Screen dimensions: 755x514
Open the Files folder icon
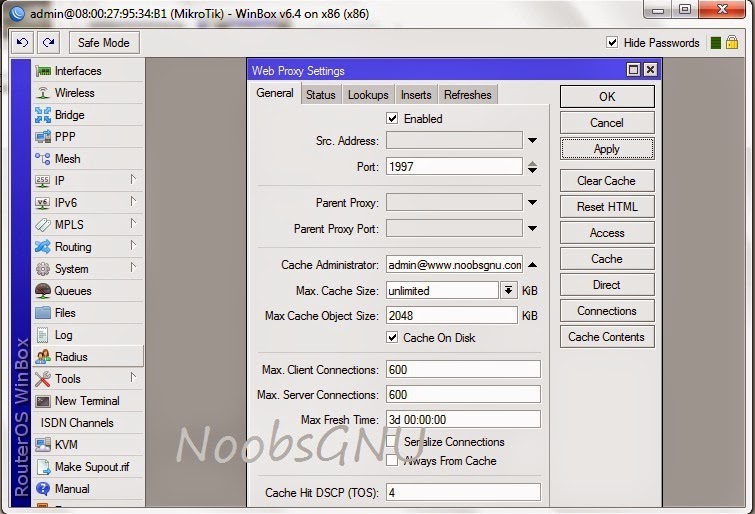click(x=43, y=313)
